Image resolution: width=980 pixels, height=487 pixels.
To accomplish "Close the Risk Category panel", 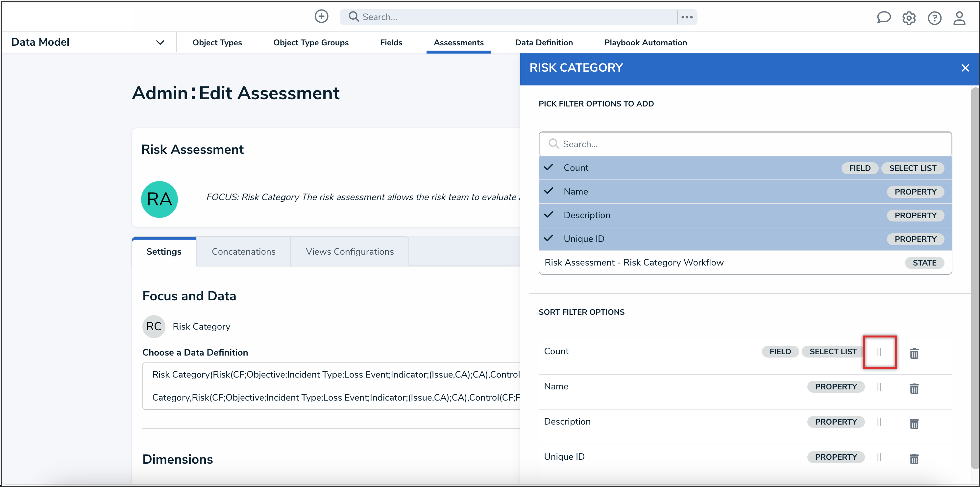I will pos(965,68).
